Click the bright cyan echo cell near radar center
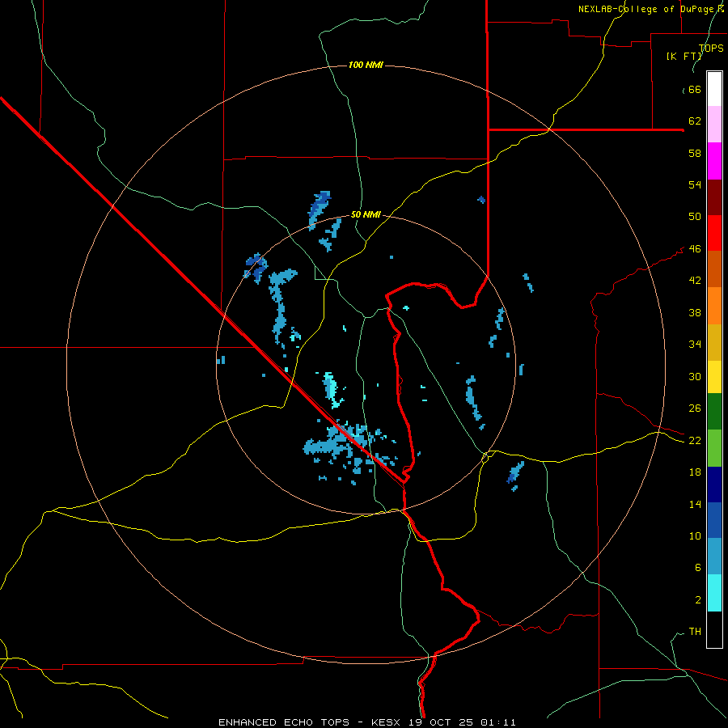The width and height of the screenshot is (728, 728). point(332,389)
